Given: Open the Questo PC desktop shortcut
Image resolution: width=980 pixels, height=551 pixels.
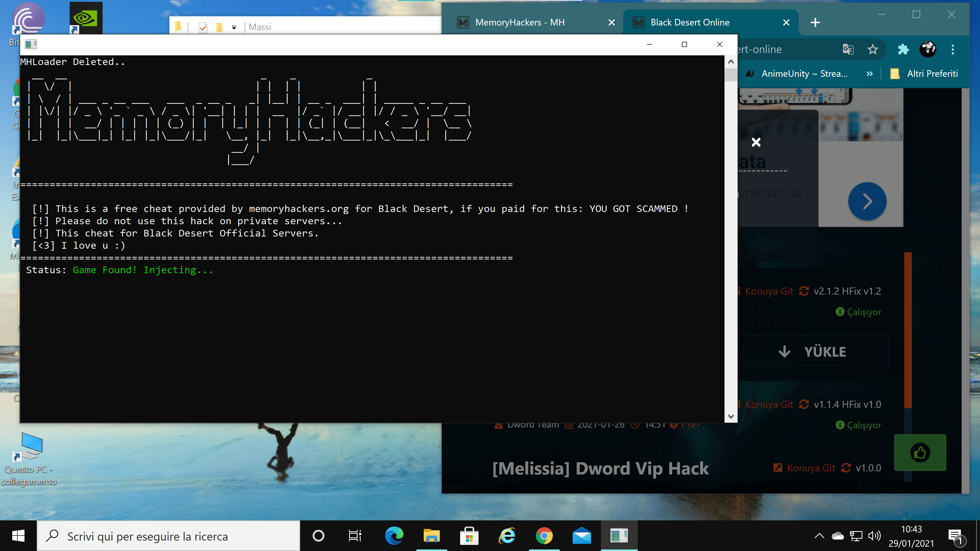Looking at the screenshot, I should pyautogui.click(x=29, y=459).
